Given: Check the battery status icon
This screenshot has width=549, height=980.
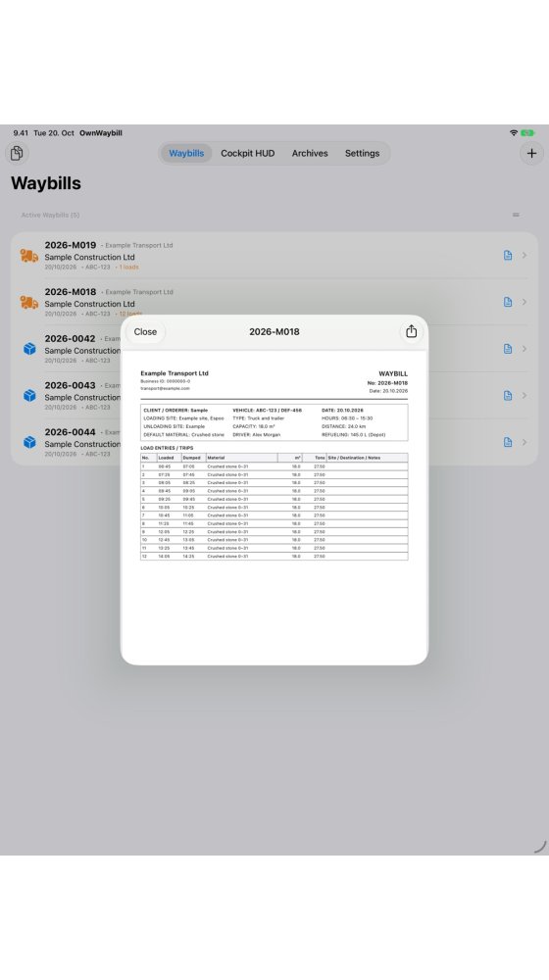Looking at the screenshot, I should coord(528,133).
